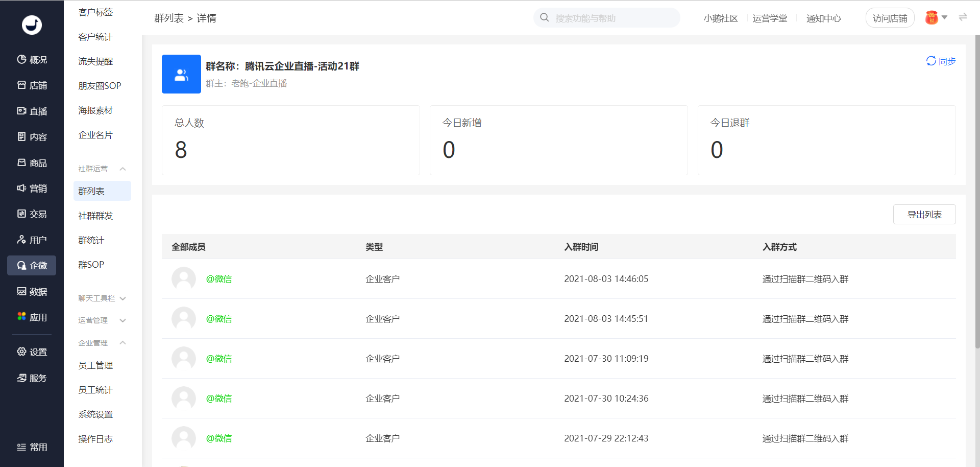
Task: Open 朋友圈SOP in the submenu
Action: tap(100, 86)
